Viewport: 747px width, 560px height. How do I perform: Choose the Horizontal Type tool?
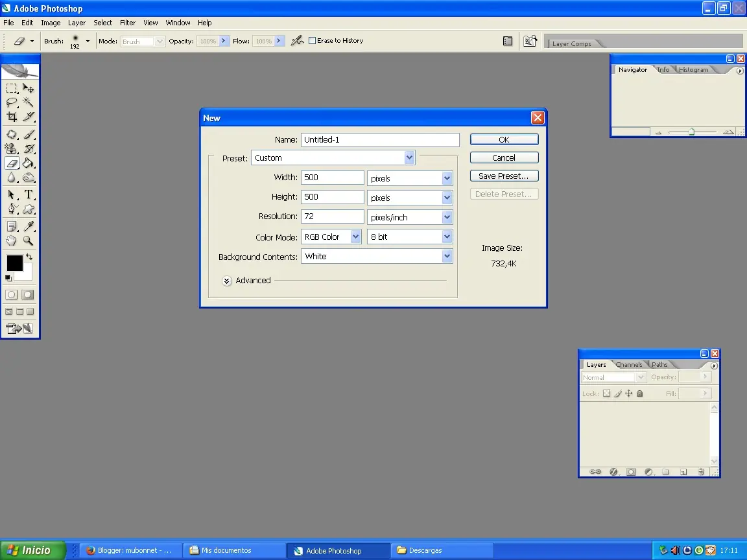pyautogui.click(x=29, y=194)
